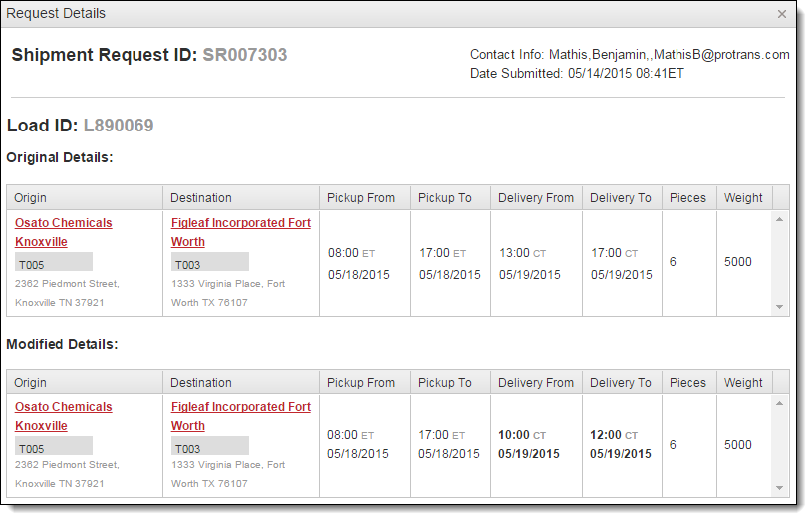
Task: Select Pickup From header in Original Details
Action: pyautogui.click(x=361, y=198)
